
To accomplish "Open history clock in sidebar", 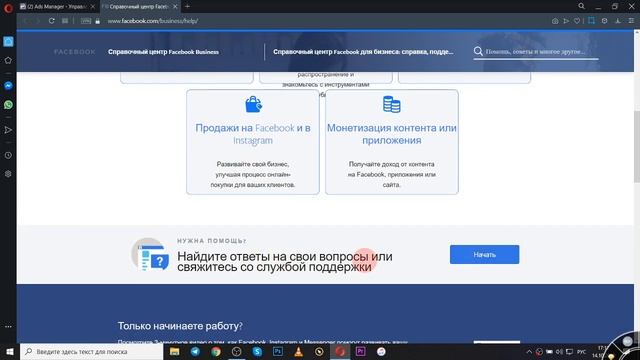I will pos(8,156).
